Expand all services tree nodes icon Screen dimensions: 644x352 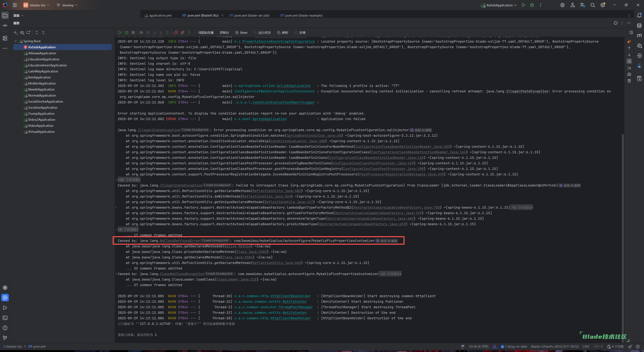pyautogui.click(x=37, y=33)
